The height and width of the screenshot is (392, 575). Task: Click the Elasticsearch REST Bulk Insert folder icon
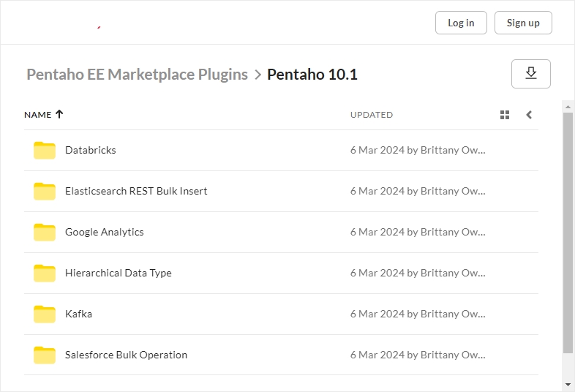(45, 191)
